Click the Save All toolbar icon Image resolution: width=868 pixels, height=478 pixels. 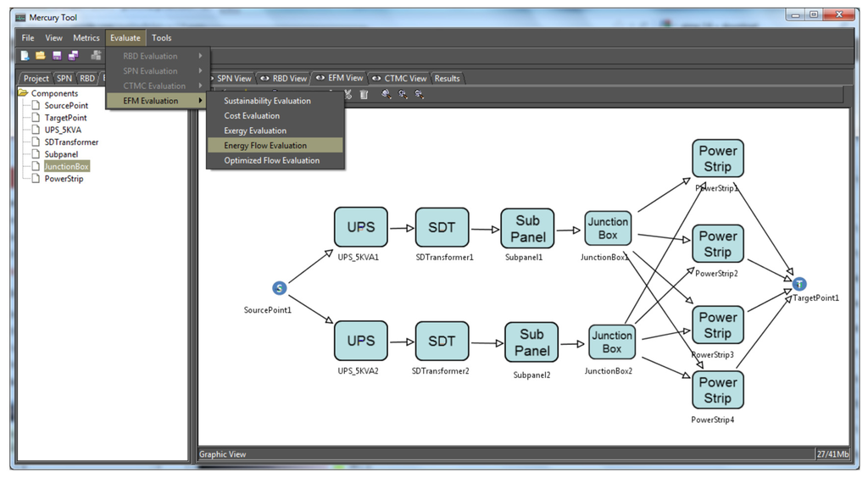tap(73, 56)
